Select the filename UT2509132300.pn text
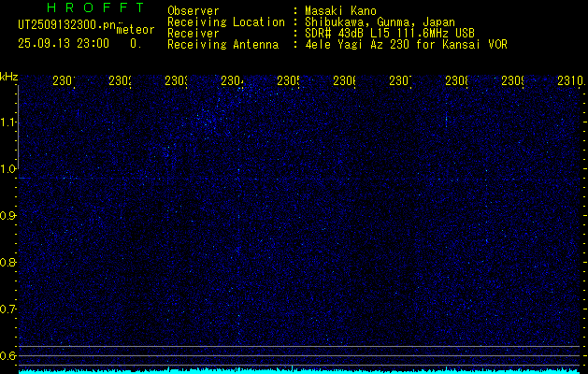This screenshot has height=374, width=588. 66,24
